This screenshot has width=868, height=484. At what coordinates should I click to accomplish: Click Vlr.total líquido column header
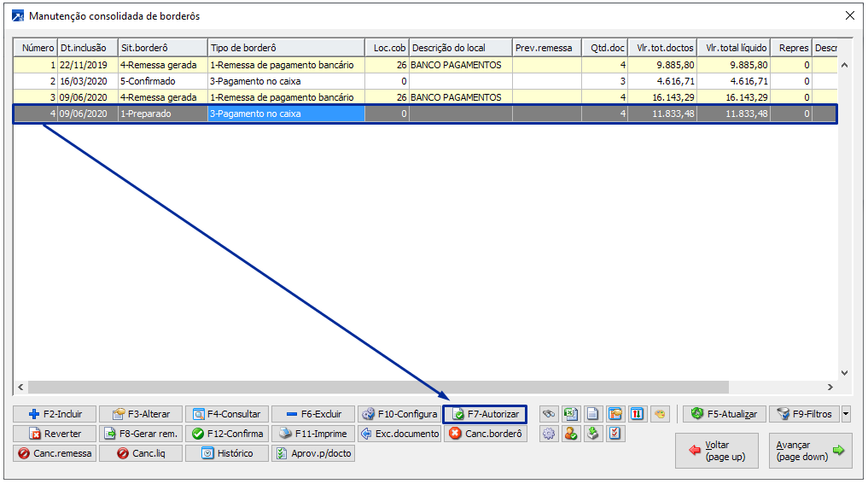(734, 48)
